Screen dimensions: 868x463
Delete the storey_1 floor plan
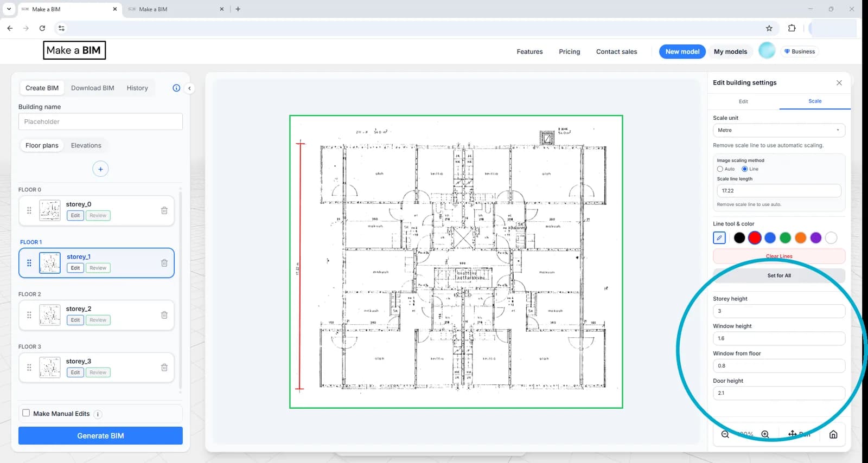(164, 263)
